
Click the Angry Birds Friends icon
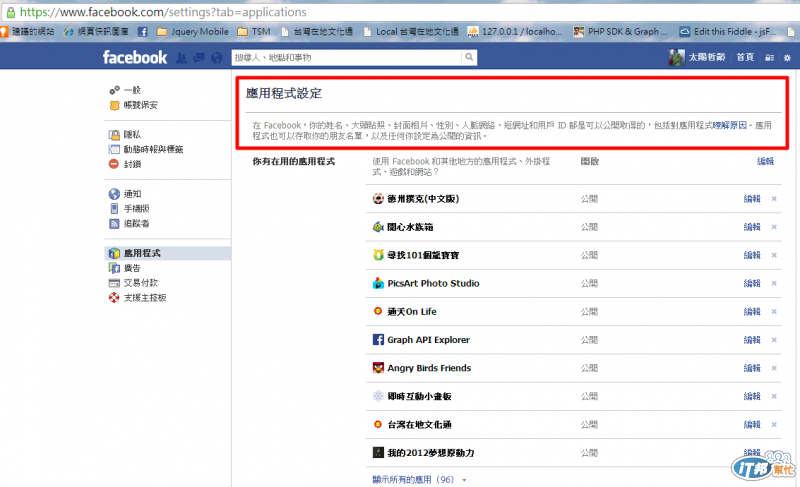378,368
